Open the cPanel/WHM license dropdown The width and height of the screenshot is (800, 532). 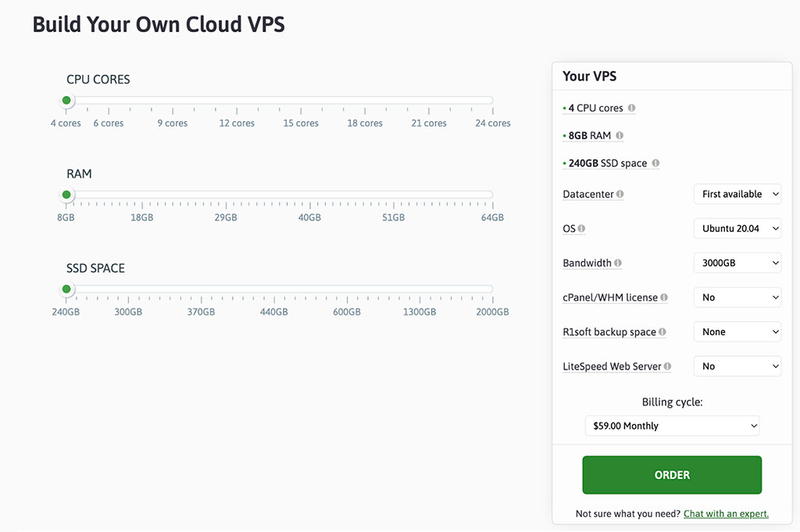(x=737, y=298)
